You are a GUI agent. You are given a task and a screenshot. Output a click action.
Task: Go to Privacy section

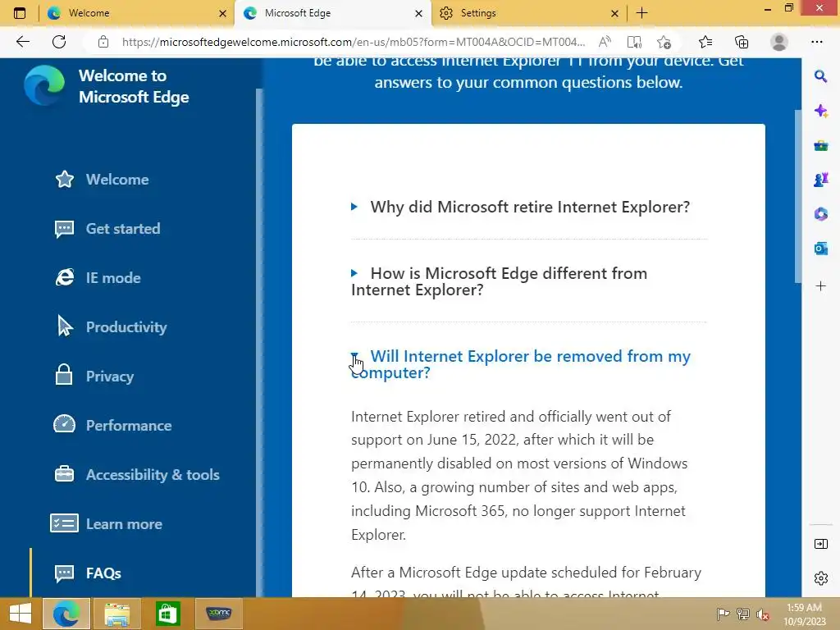[94, 376]
